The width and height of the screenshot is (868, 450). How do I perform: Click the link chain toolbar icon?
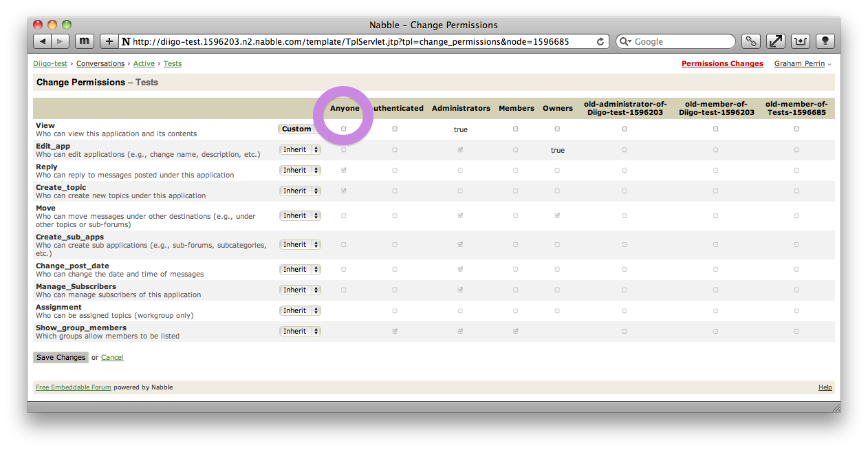751,41
